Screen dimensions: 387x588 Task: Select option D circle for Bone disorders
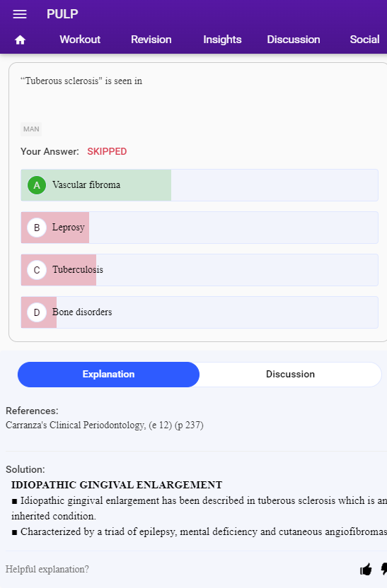point(37,312)
